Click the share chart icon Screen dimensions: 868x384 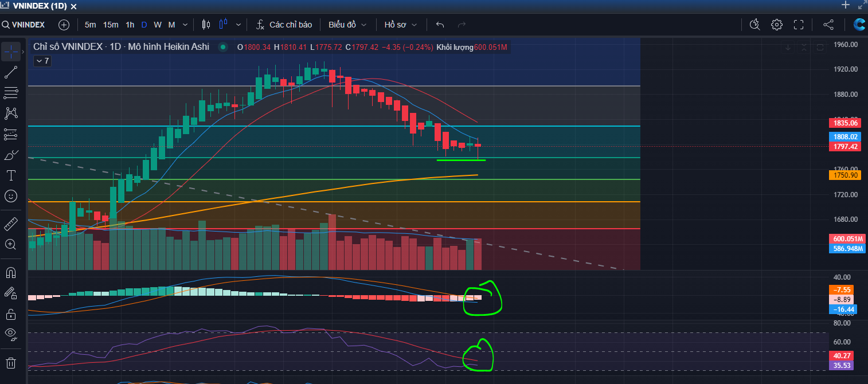[828, 25]
